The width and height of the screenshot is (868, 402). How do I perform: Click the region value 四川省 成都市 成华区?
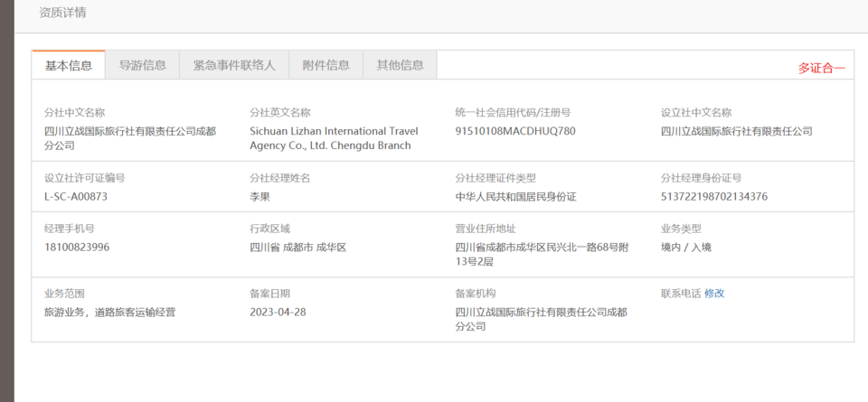pos(298,247)
